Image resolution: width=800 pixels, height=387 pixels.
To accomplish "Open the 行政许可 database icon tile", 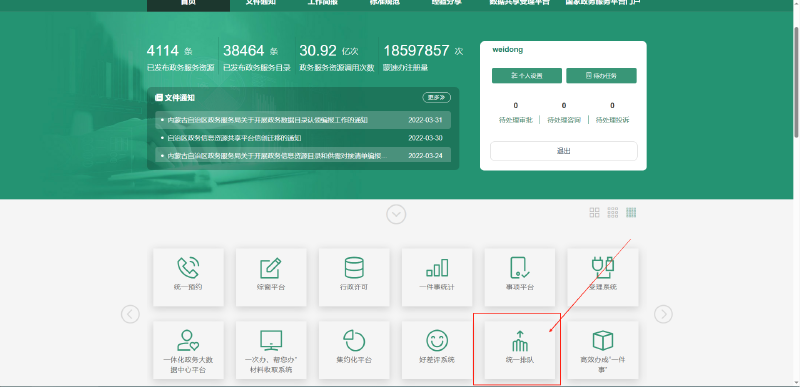I will pyautogui.click(x=354, y=277).
